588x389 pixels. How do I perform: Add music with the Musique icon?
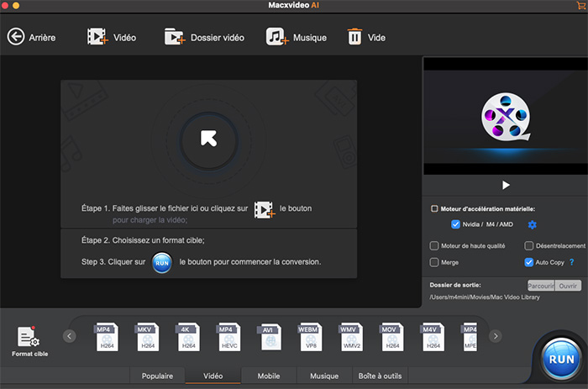(277, 37)
